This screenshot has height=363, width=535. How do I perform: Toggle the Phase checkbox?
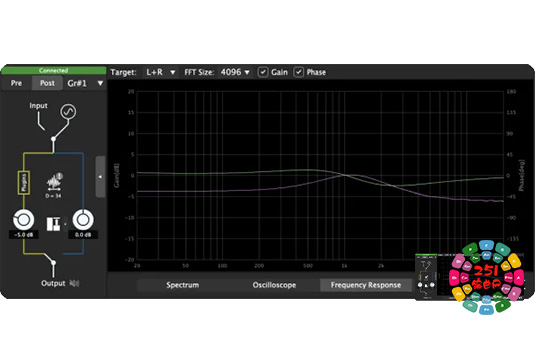point(299,72)
